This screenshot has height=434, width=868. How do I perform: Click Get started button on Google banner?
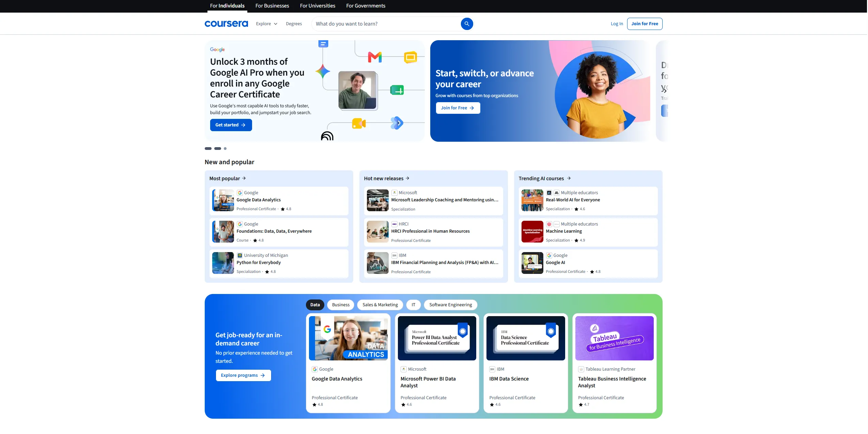tap(231, 125)
